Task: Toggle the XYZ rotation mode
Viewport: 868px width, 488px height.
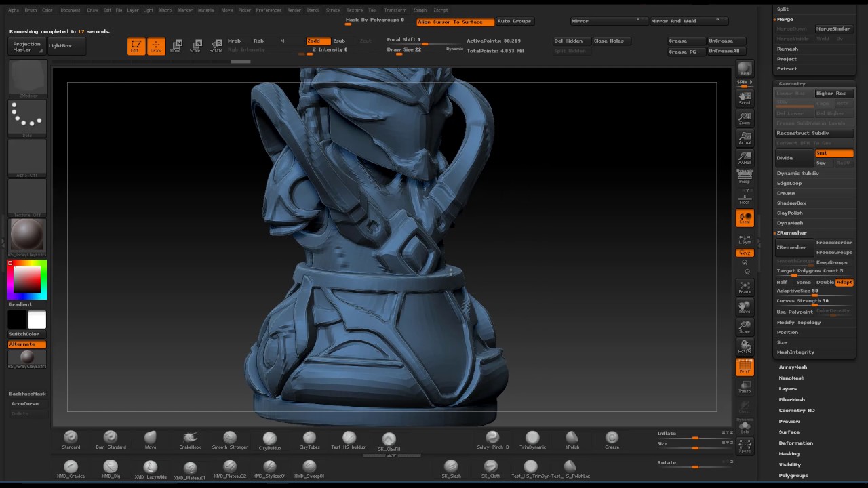Action: pyautogui.click(x=745, y=253)
